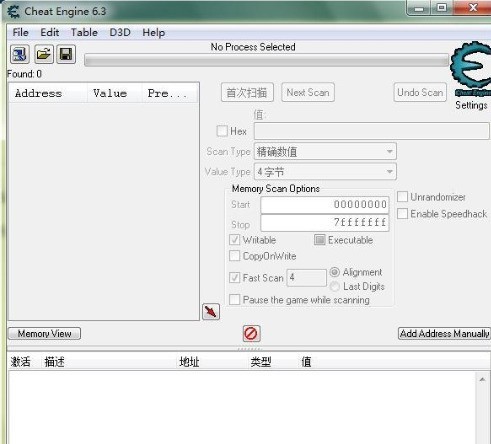Viewport: 491px width, 444px height.
Task: Click the red clear-list prohibition icon
Action: pyautogui.click(x=251, y=333)
